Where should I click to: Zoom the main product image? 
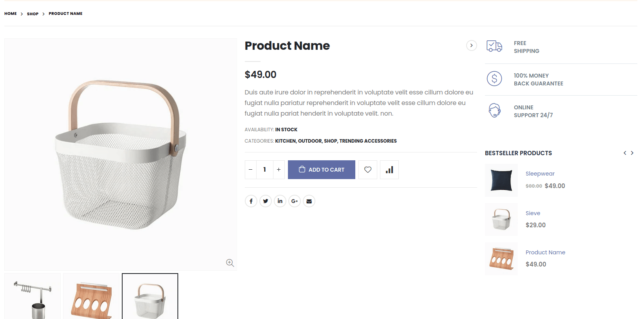click(230, 263)
